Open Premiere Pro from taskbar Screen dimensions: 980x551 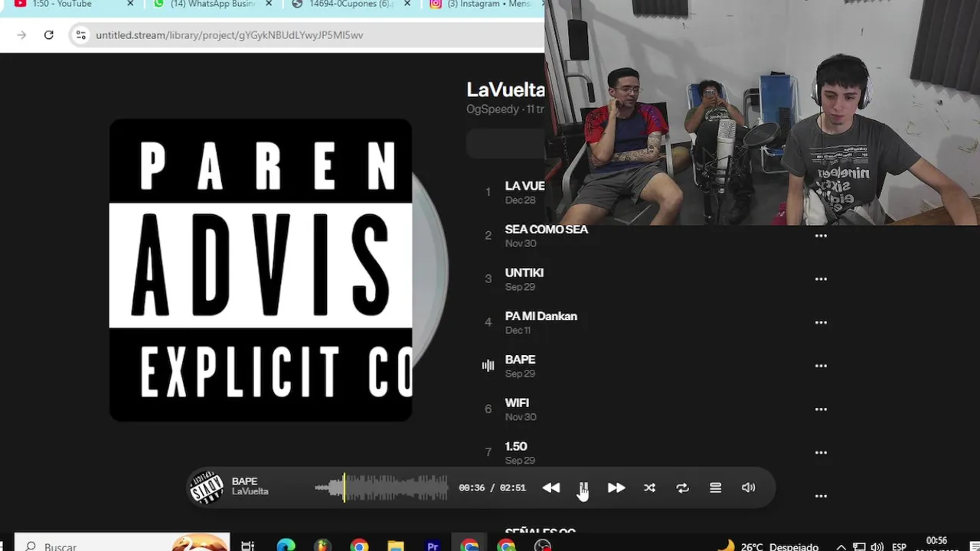coord(433,546)
